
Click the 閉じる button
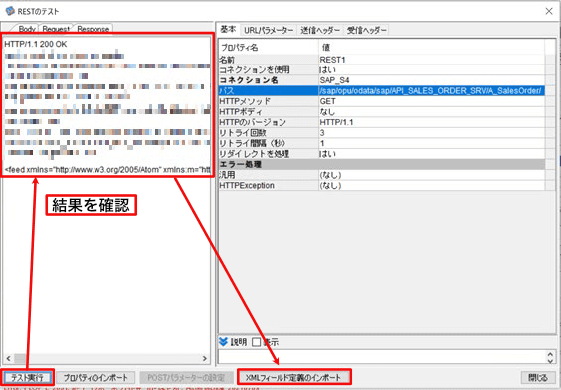coord(538,377)
